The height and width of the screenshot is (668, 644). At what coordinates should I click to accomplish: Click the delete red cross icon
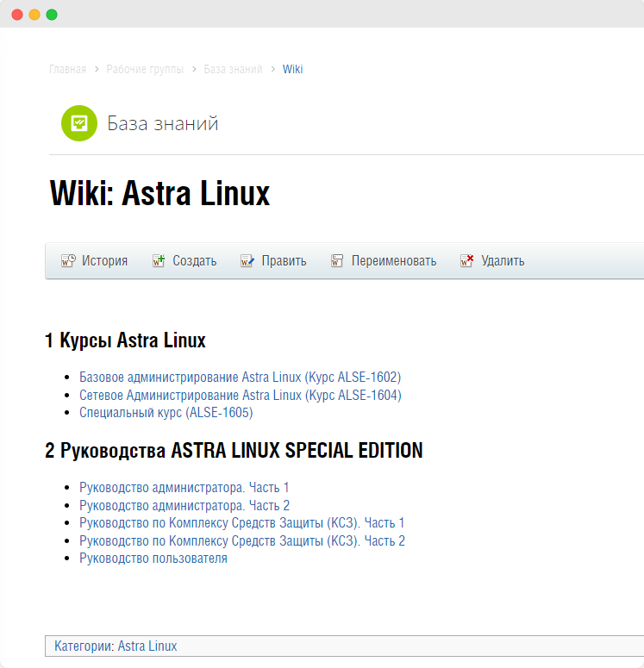tap(466, 260)
